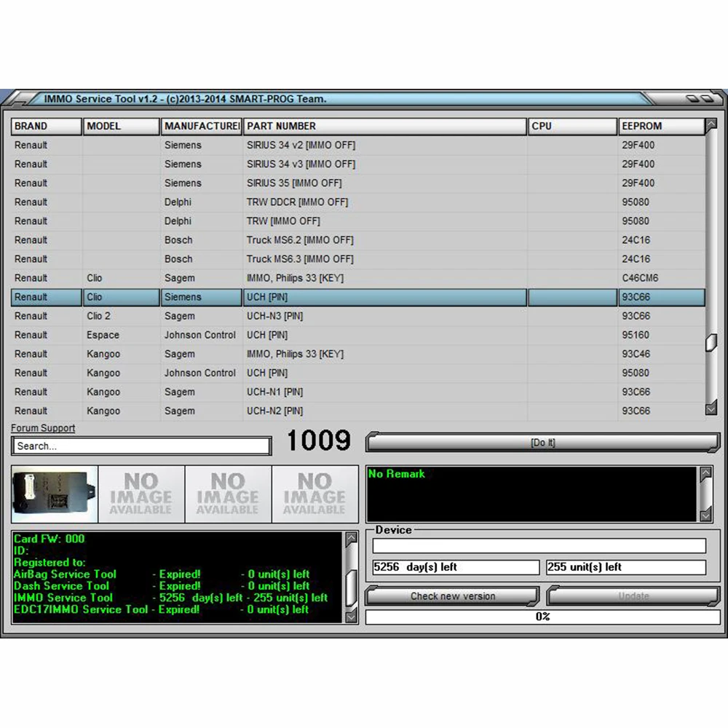This screenshot has width=728, height=728.
Task: Select SIRIUS 34 v2 [IMMO OFF] row
Action: [x=357, y=146]
